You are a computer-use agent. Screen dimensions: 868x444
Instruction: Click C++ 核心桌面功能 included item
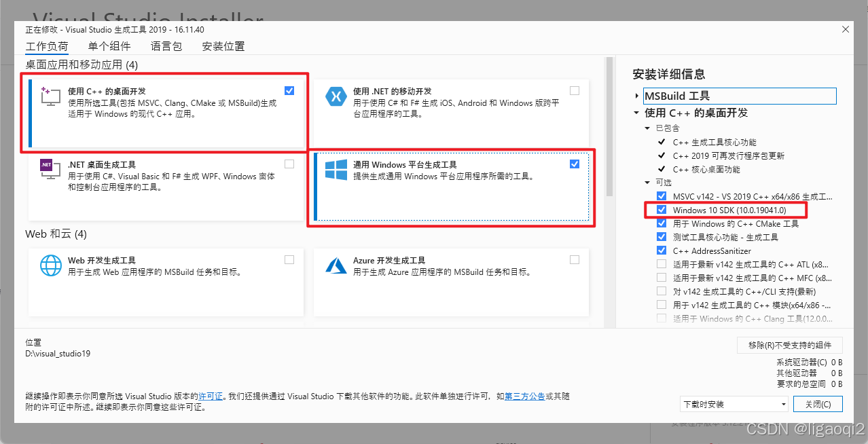pos(706,170)
